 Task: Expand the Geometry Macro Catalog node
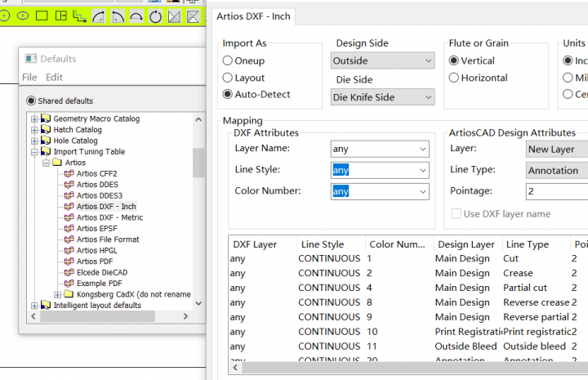tap(34, 119)
